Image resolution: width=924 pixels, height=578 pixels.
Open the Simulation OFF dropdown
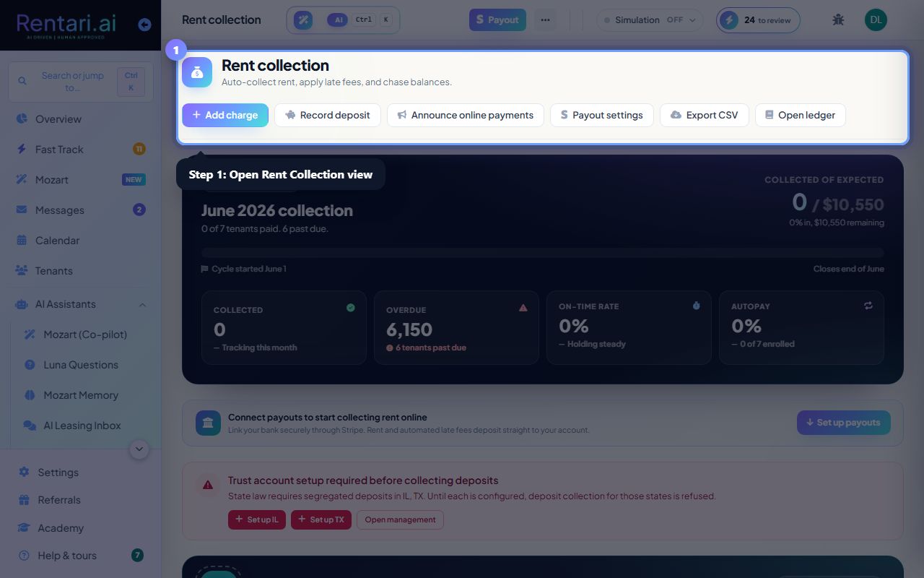tap(650, 20)
